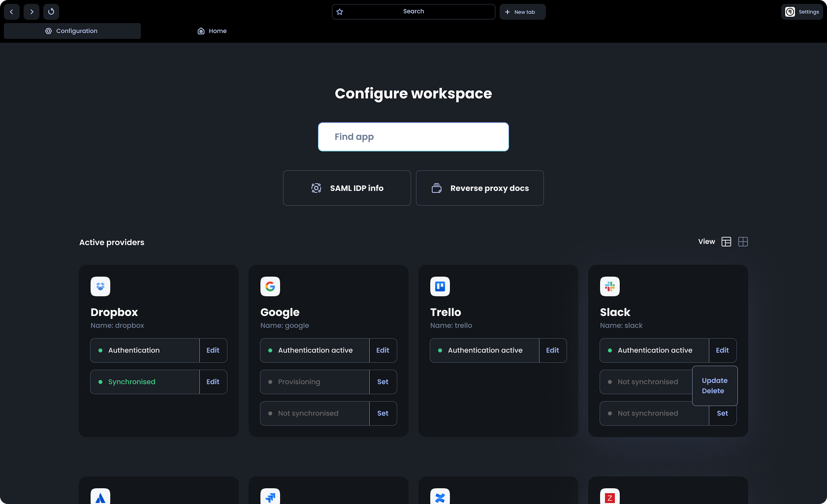Screen dimensions: 827x504
Task: Click the 'Name: dropbox' text
Action: [x=117, y=325]
